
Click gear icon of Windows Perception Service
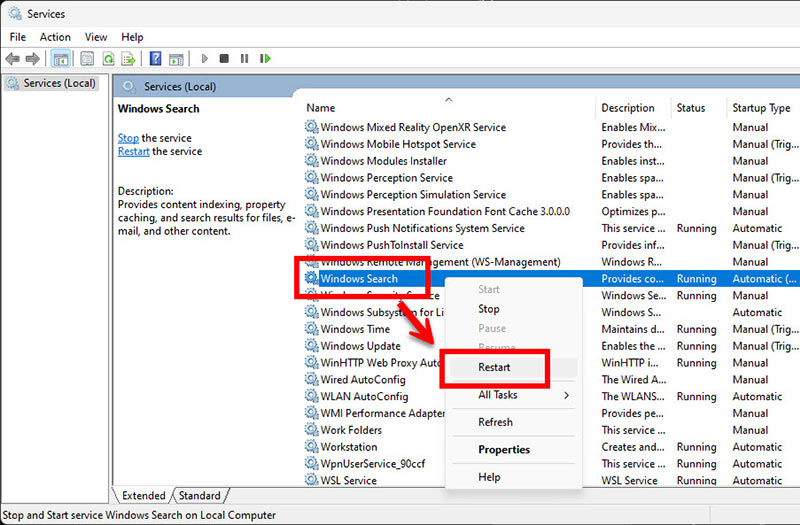(x=311, y=177)
